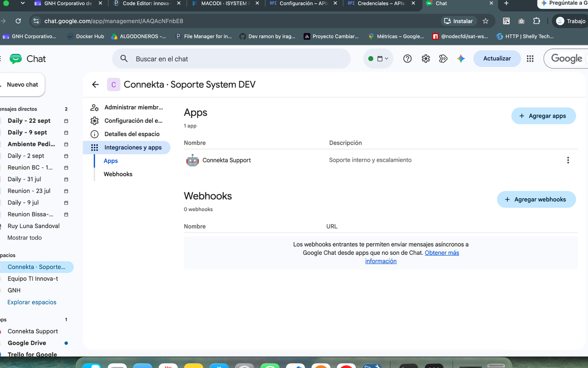
Task: Click the browser address bar URL
Action: coord(113,21)
